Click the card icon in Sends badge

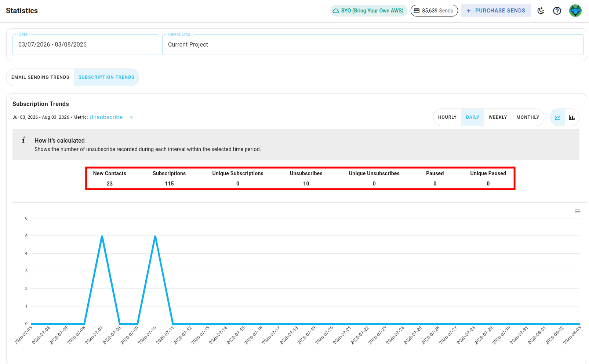click(417, 11)
